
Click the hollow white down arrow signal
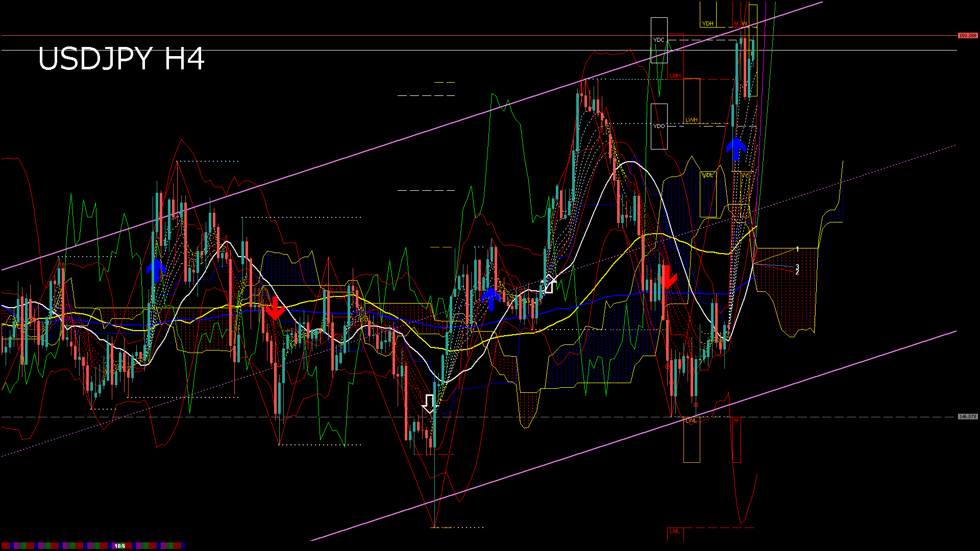point(430,404)
